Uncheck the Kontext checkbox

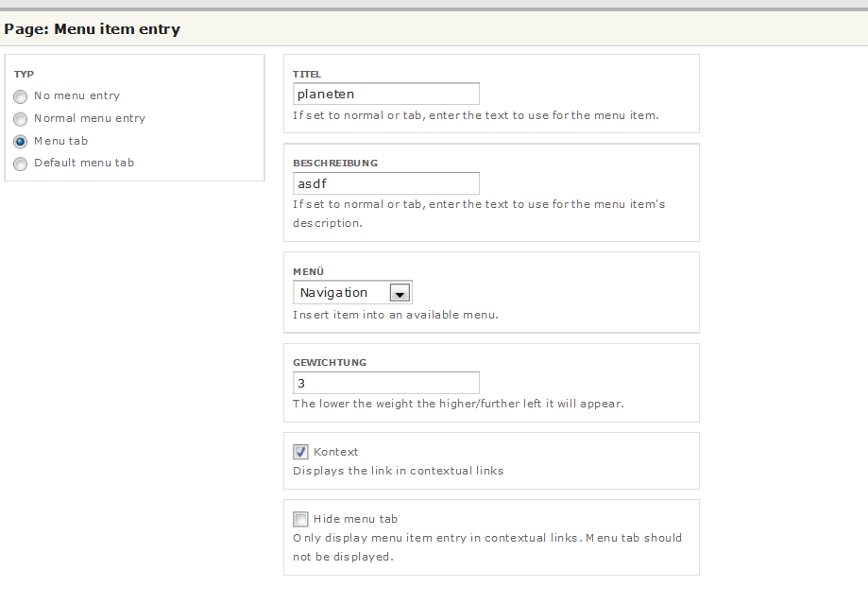point(301,452)
